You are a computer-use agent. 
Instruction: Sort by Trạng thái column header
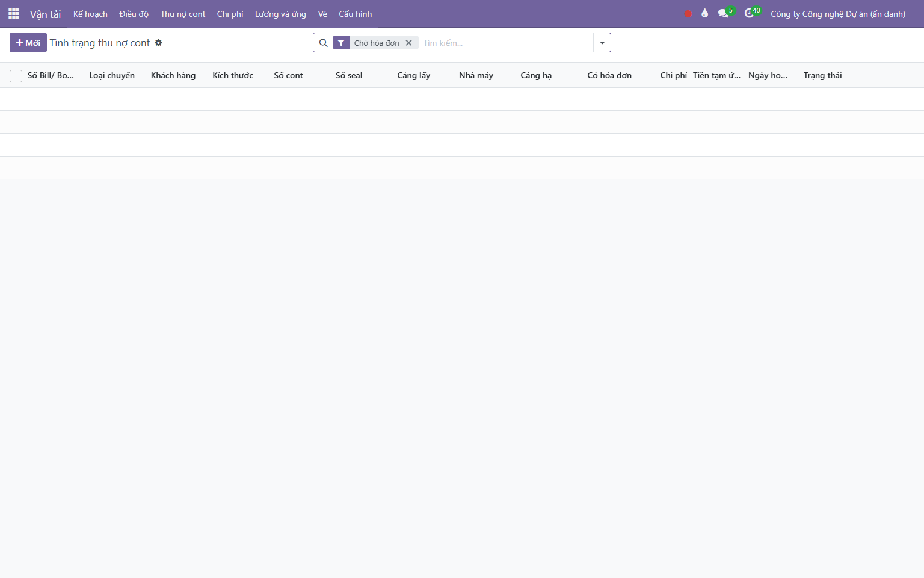point(822,75)
